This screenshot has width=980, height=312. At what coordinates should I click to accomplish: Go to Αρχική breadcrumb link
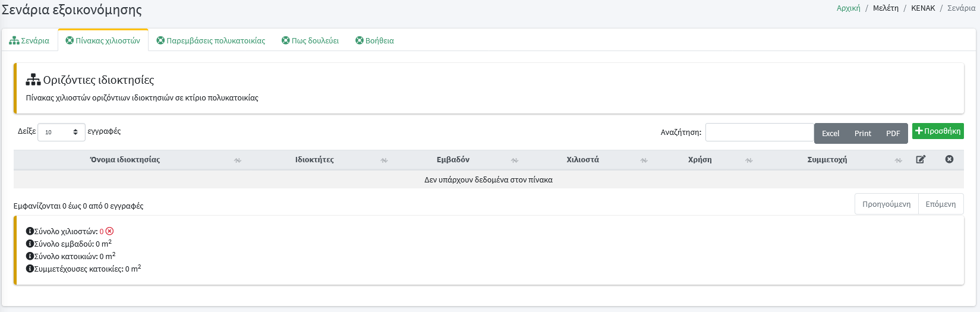click(x=848, y=8)
